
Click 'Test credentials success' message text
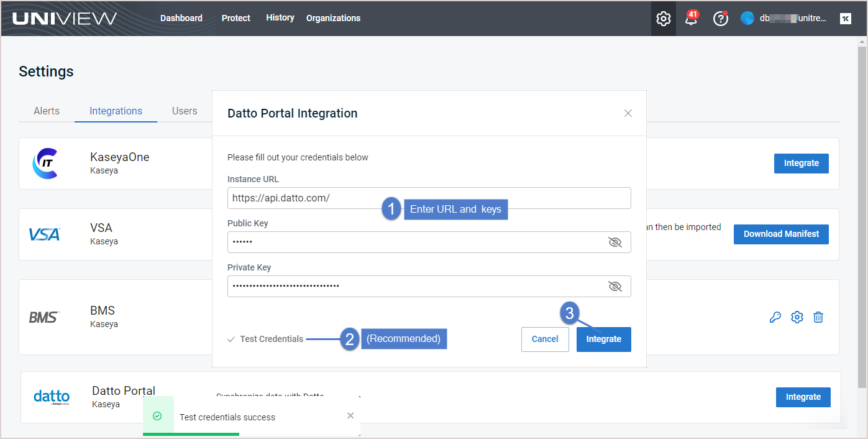pyautogui.click(x=227, y=417)
